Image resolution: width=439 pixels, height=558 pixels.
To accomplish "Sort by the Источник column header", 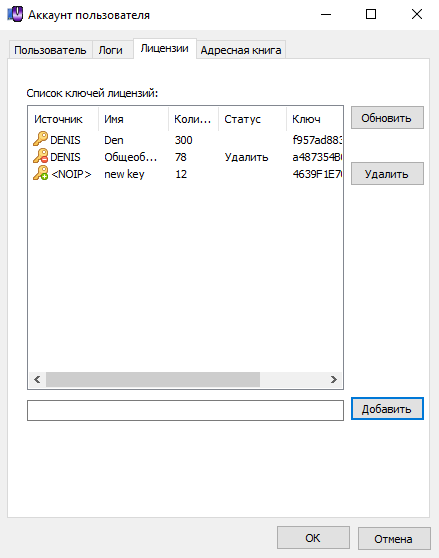I will tap(63, 119).
